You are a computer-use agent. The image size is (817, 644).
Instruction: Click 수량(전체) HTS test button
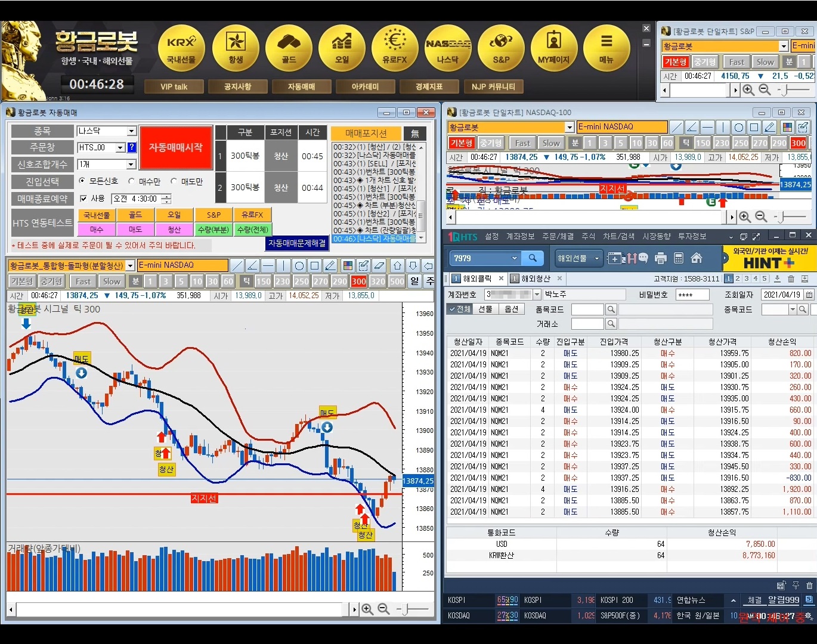pyautogui.click(x=253, y=229)
